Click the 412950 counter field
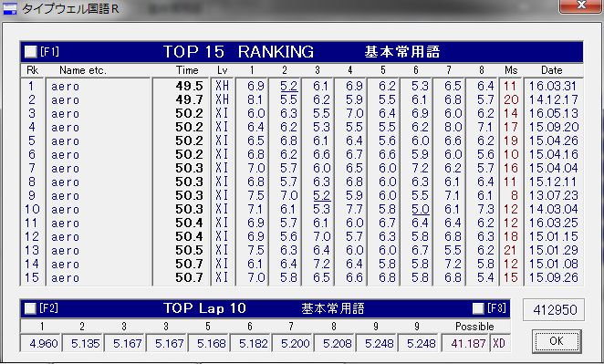Screen dimensions: 604x364 click(554, 309)
